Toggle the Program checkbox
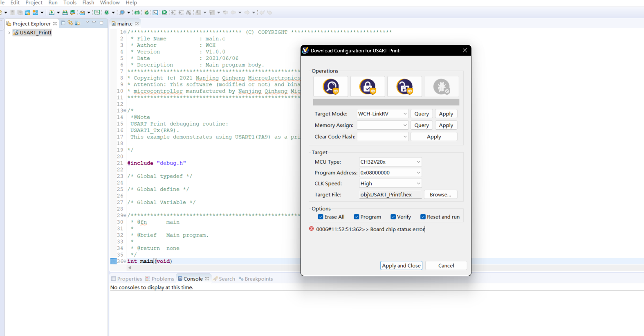The width and height of the screenshot is (644, 336). [x=357, y=217]
